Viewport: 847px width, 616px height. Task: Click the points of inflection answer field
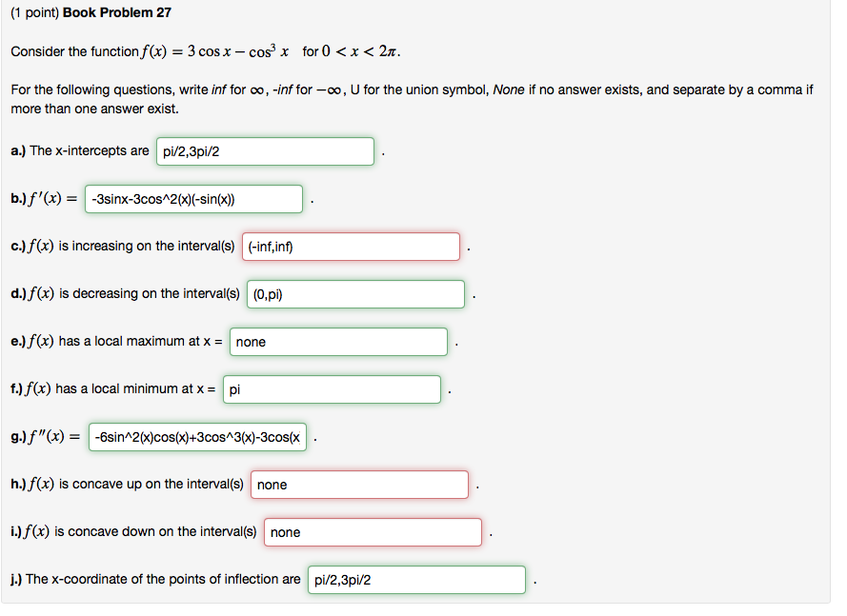click(415, 579)
